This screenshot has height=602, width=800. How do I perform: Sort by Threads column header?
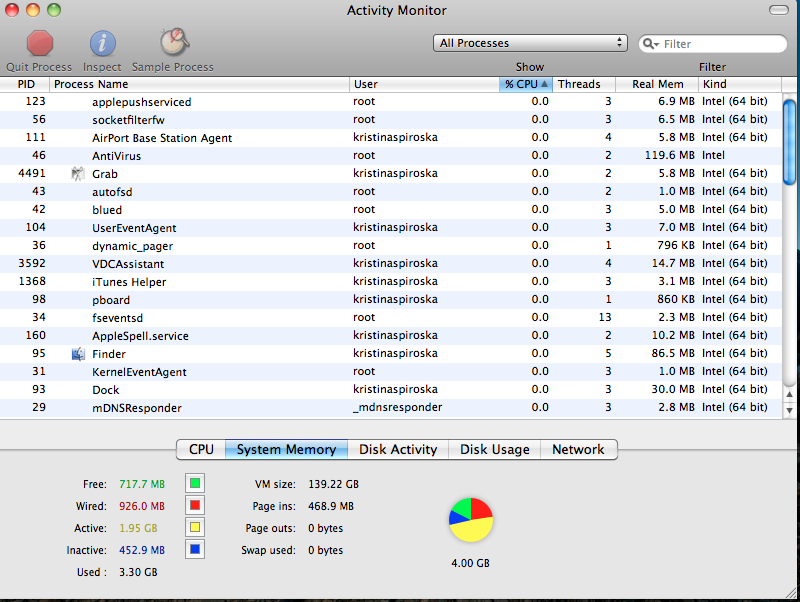point(584,84)
